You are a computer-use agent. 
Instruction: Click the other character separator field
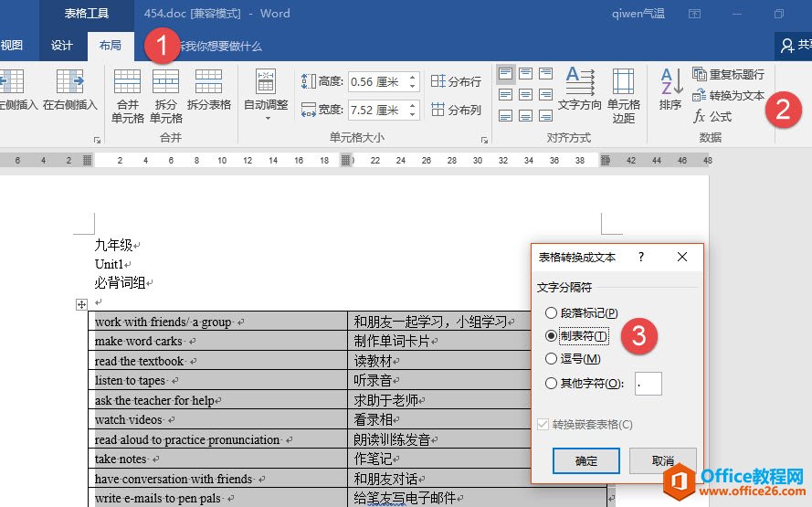[x=648, y=384]
